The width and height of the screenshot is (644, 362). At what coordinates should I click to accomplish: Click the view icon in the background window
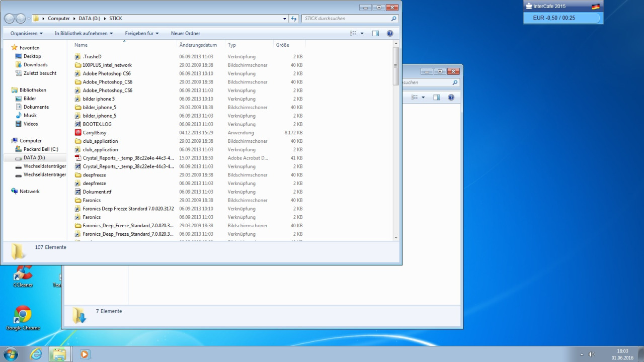[415, 98]
